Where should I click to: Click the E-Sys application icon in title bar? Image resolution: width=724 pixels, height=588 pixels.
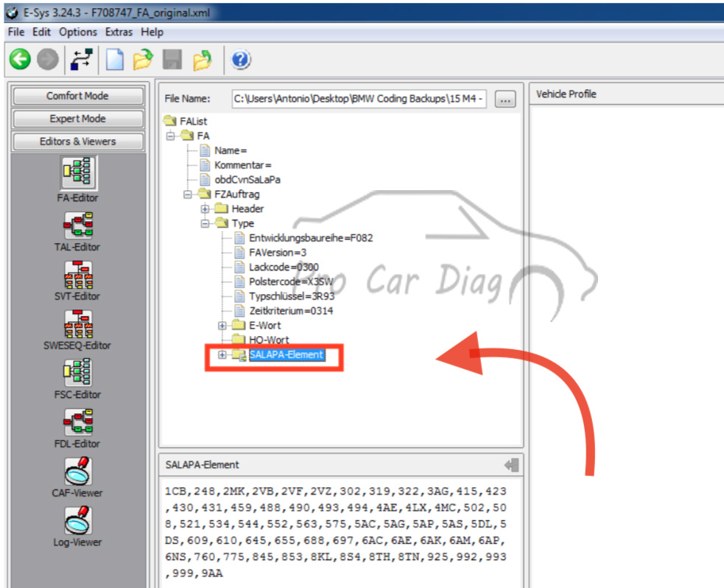pos(12,13)
